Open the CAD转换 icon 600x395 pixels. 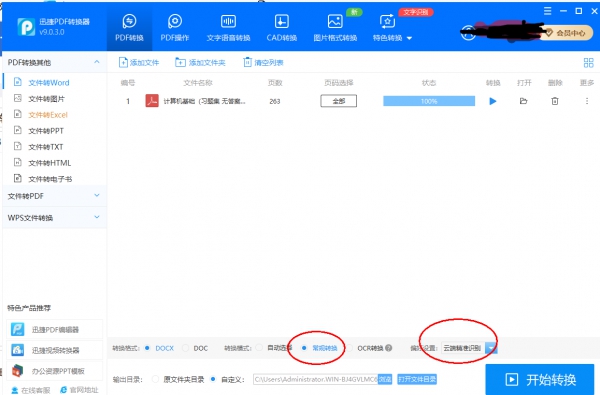pos(282,21)
